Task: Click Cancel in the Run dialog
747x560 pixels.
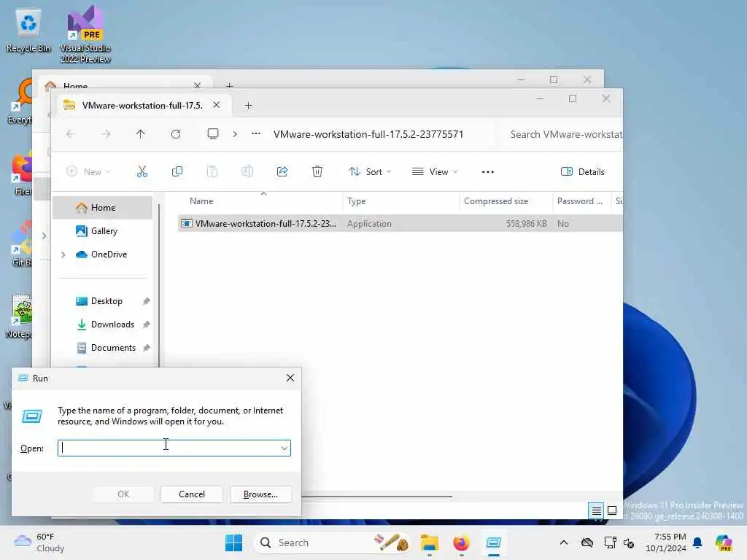Action: (x=192, y=494)
